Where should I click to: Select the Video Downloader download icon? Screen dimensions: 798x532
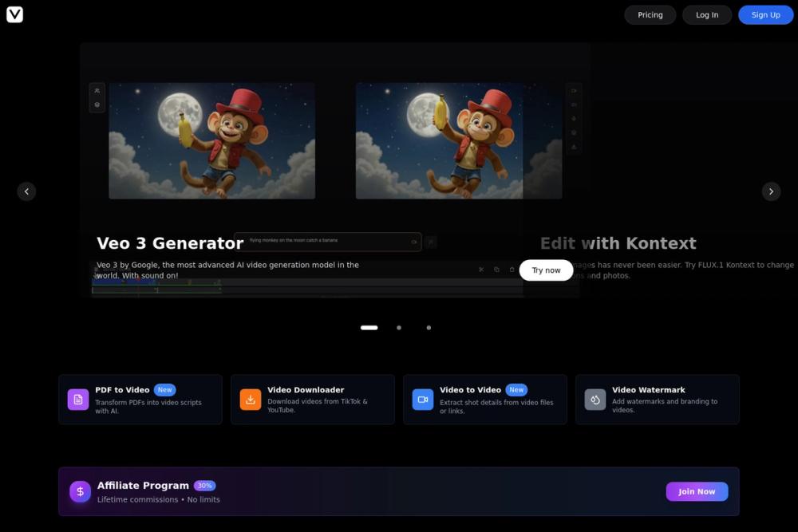(x=251, y=399)
